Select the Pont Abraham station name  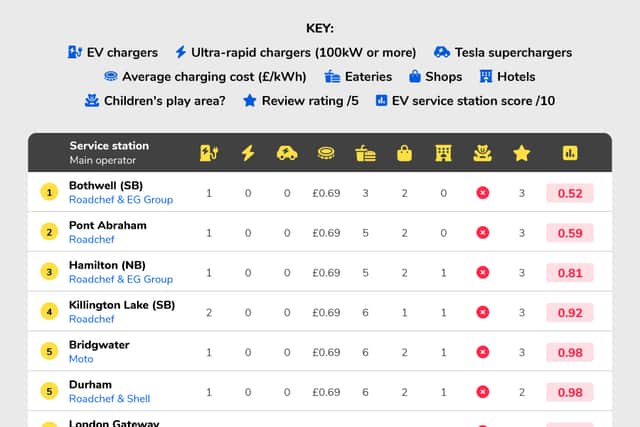pos(108,225)
